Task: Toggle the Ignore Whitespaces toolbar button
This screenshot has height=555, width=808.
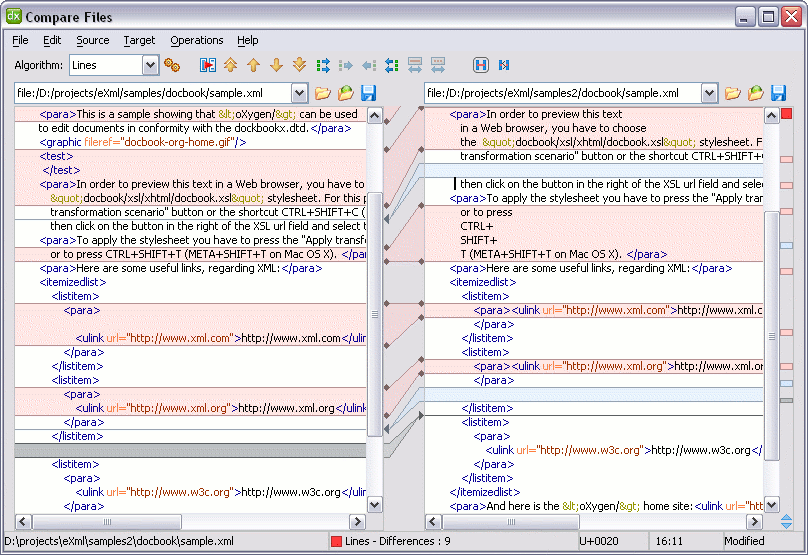Action: click(481, 65)
